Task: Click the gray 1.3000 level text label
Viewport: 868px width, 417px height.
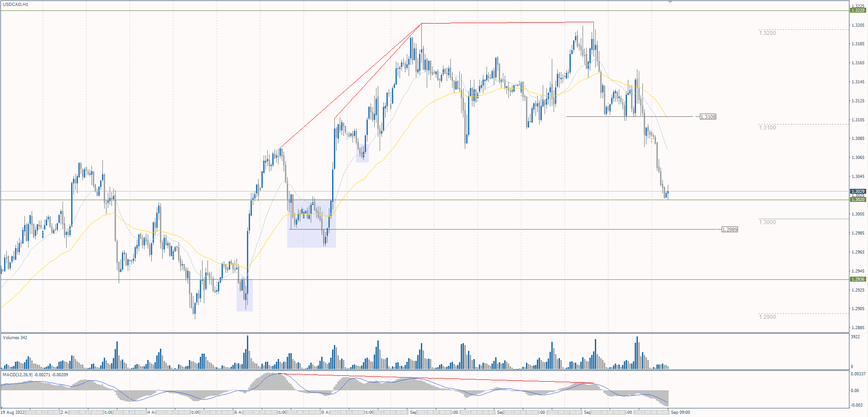Action: 767,222
